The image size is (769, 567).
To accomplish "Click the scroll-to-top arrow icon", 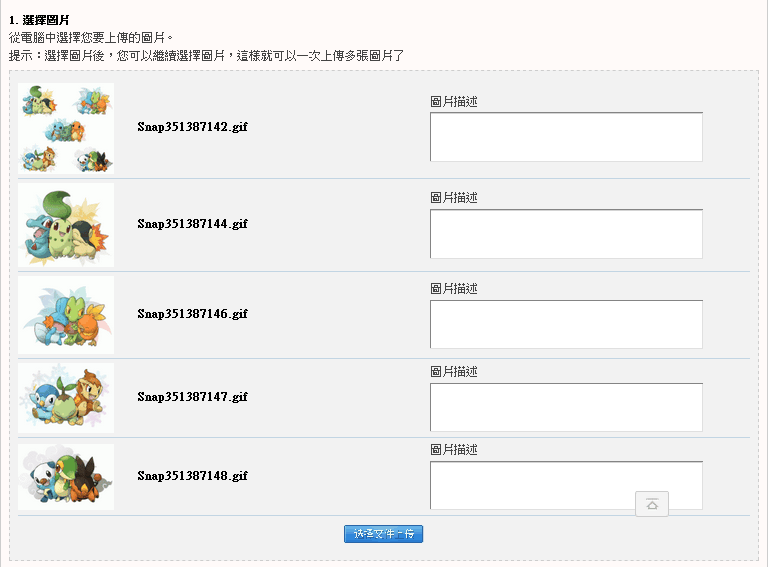I will (652, 504).
